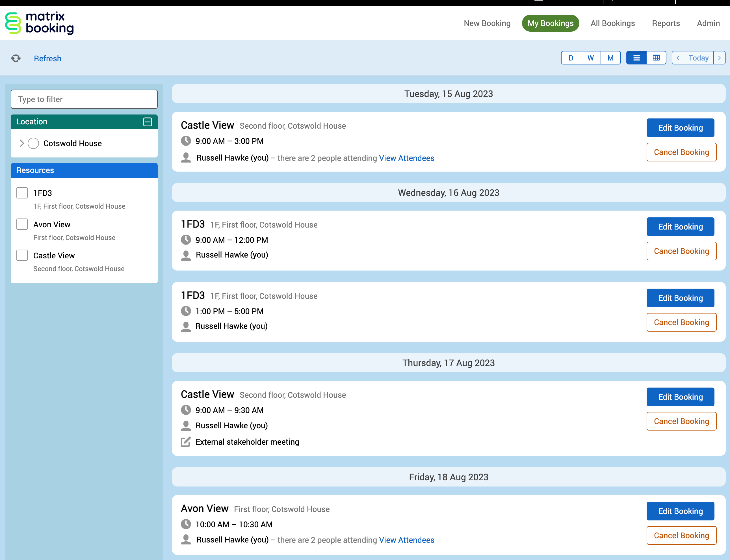
Task: Tick the 1FD3 resource checkbox
Action: click(x=22, y=193)
